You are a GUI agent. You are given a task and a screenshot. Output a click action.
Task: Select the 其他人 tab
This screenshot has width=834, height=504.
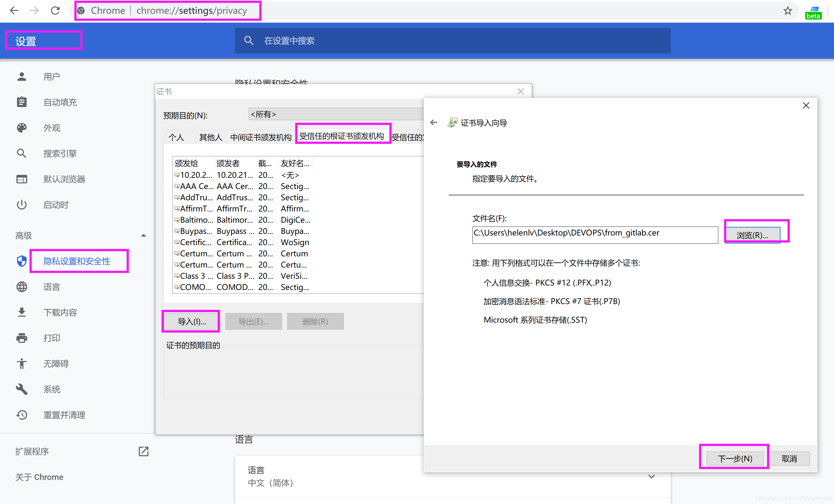211,137
